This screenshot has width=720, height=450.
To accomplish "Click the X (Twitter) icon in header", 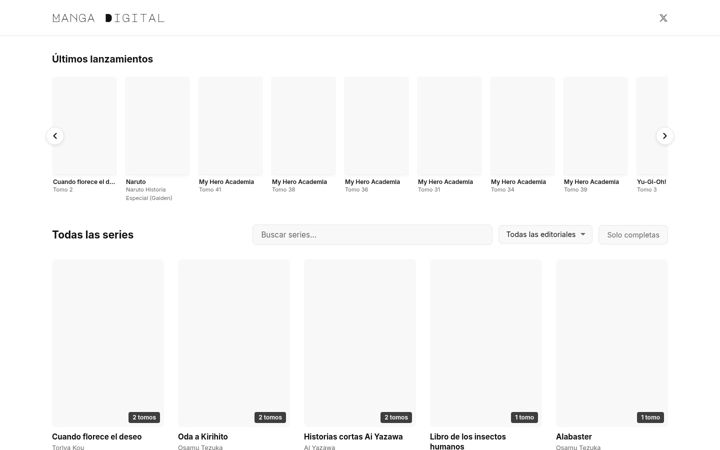I will click(663, 18).
